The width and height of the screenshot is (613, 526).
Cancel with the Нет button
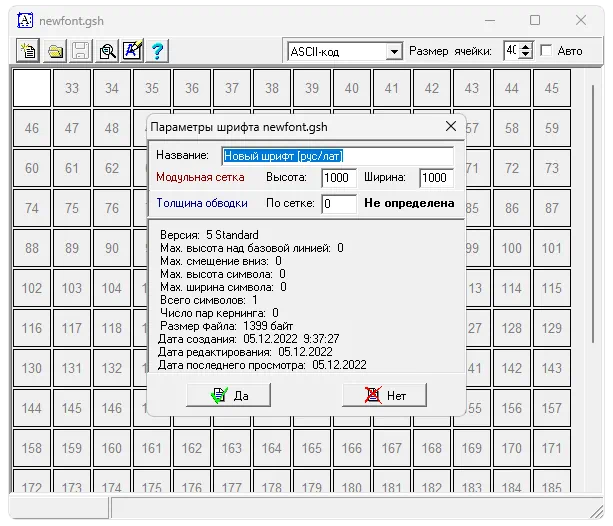click(384, 395)
